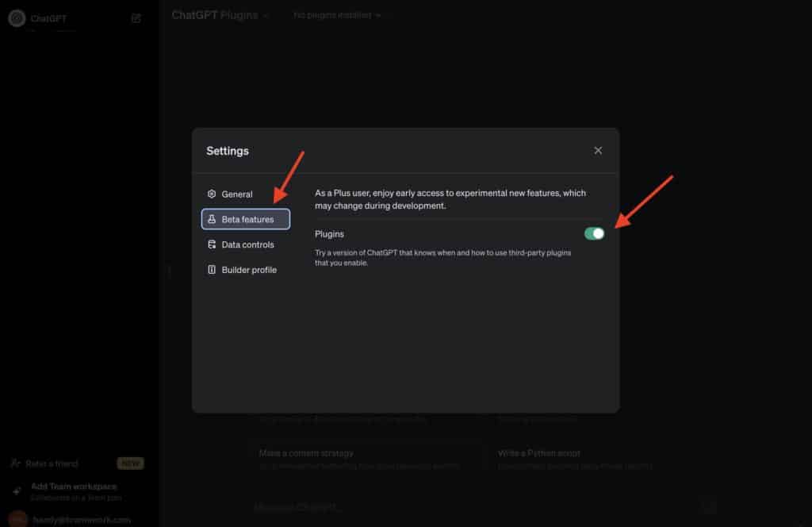The image size is (812, 527).
Task: Switch to the Builder profile tab
Action: coord(246,270)
